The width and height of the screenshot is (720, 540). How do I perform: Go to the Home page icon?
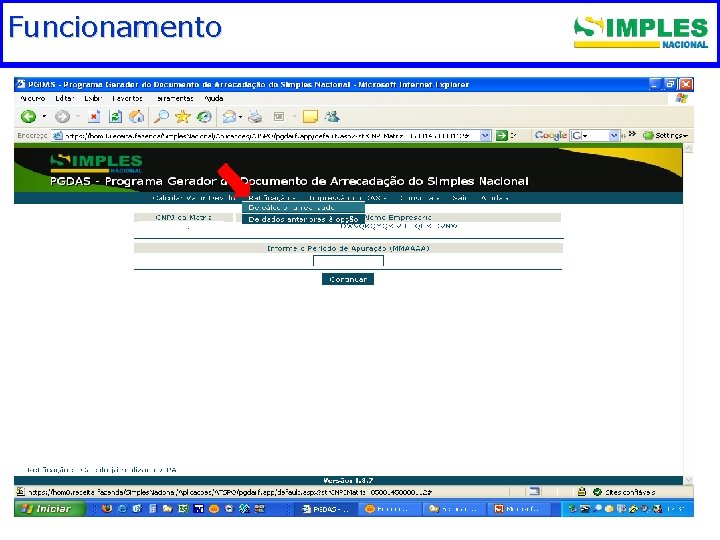click(136, 117)
